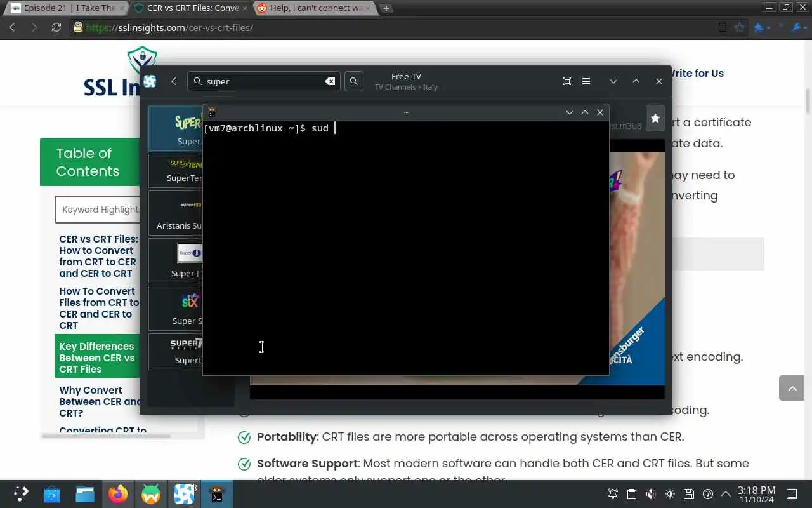Open the KDE application launcher
The height and width of the screenshot is (508, 812).
click(x=21, y=493)
